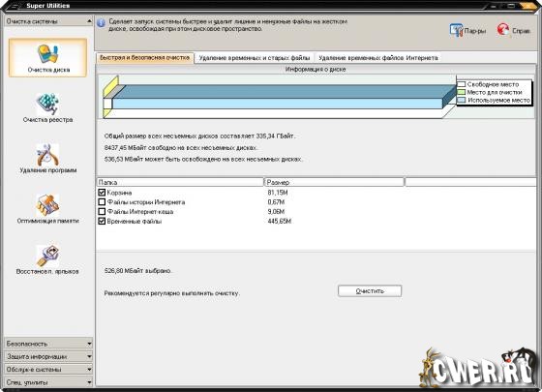
Task: Sort by the Папка column header
Action: click(180, 182)
